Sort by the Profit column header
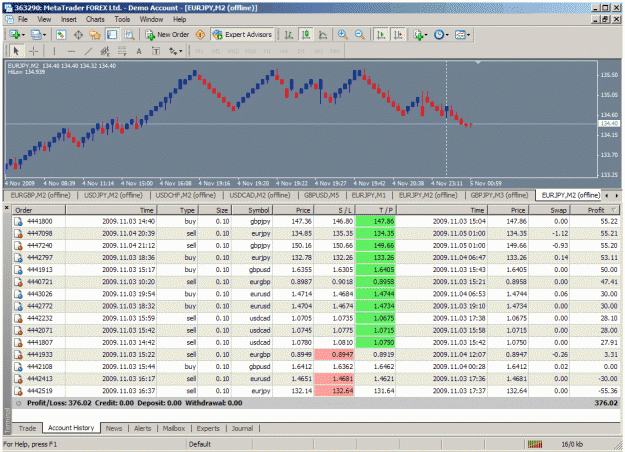Viewport: 625px width, 452px height. click(596, 210)
